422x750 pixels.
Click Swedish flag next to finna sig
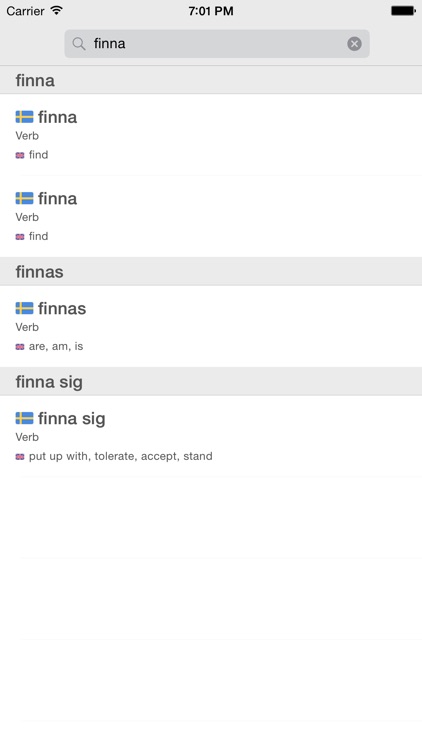(24, 418)
